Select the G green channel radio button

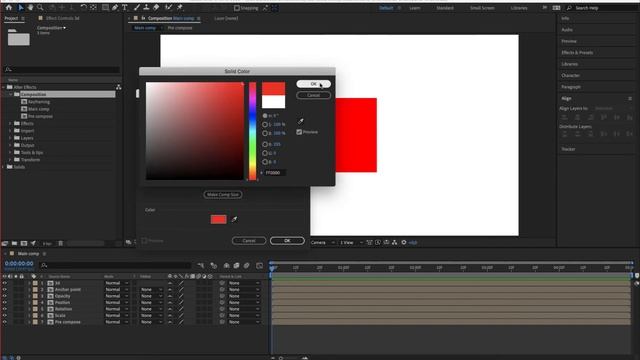(265, 153)
